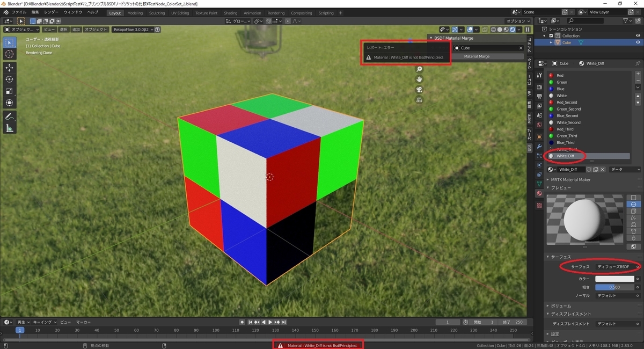The height and width of the screenshot is (349, 644).
Task: Click the viewport pan hand gizmo
Action: 419,79
